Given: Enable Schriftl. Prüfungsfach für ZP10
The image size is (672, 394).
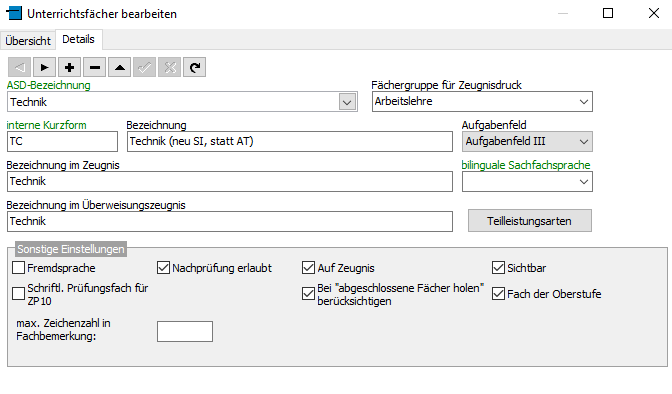Looking at the screenshot, I should pos(18,294).
